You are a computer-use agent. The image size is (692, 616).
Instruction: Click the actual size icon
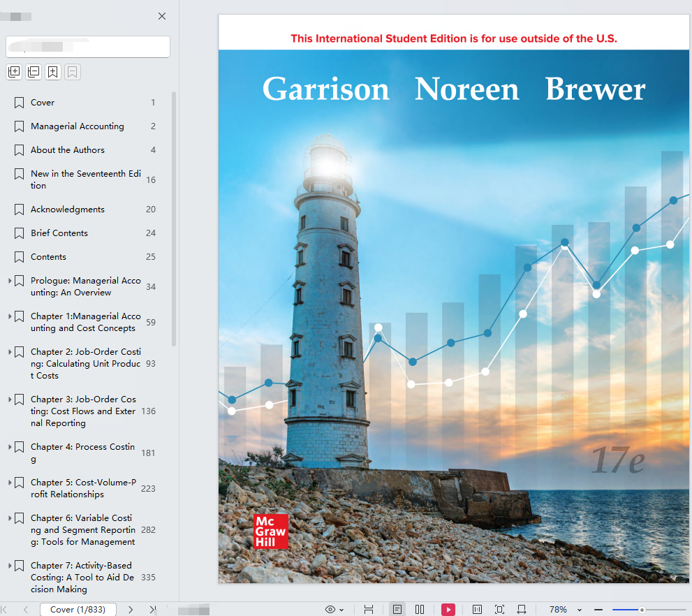[477, 610]
